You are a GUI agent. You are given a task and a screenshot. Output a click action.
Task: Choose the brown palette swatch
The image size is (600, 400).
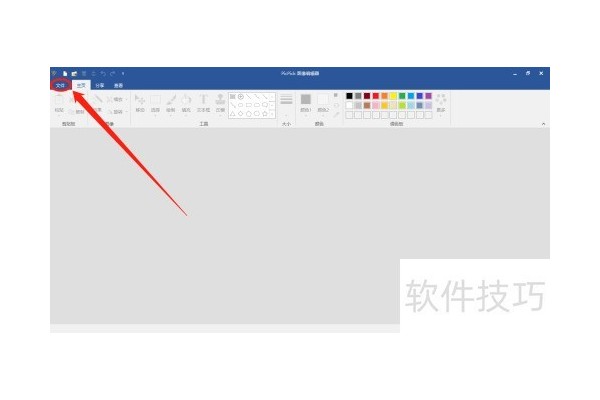[367, 105]
